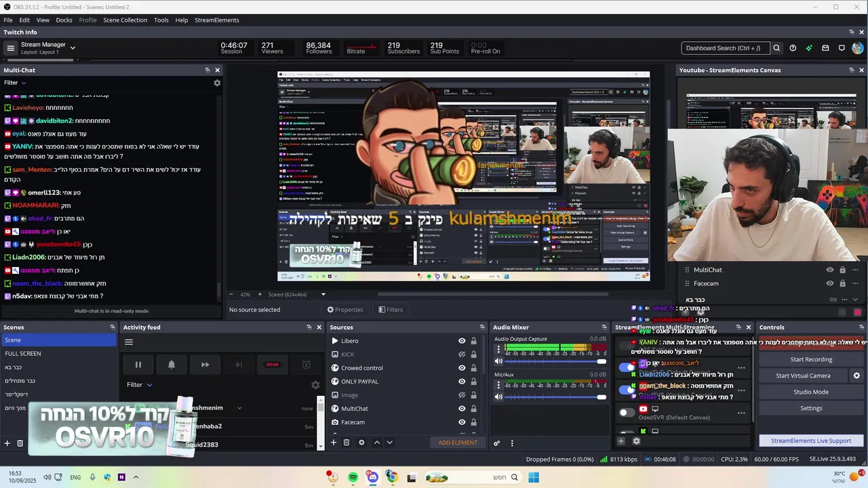This screenshot has height=488, width=868.
Task: Show the hidden Image source
Action: click(462, 395)
